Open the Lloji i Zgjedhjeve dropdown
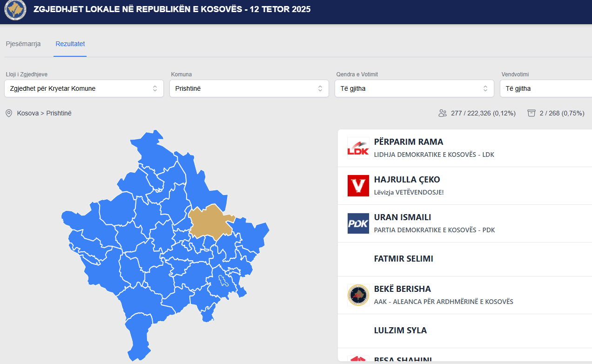The height and width of the screenshot is (364, 592). tap(84, 88)
